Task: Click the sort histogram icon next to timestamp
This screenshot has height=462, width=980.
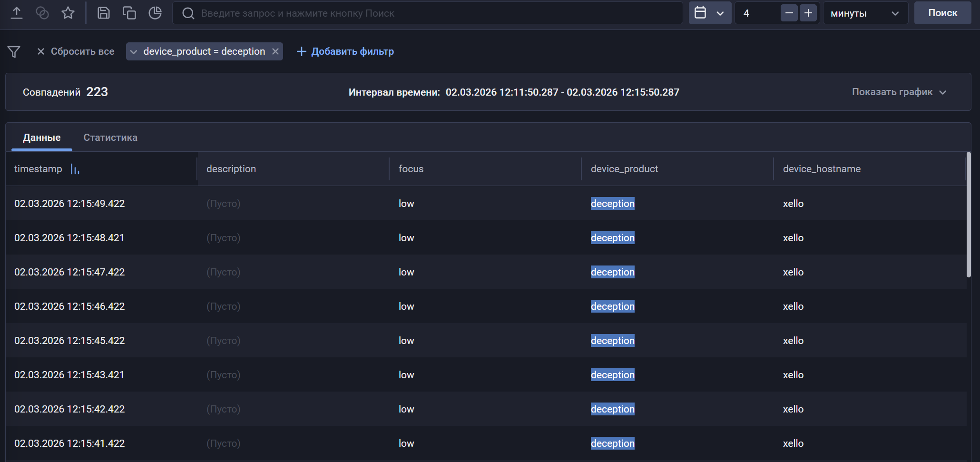Action: pos(75,169)
